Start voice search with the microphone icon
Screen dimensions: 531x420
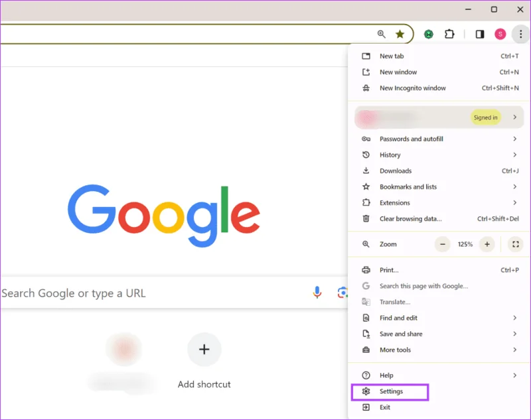[317, 293]
